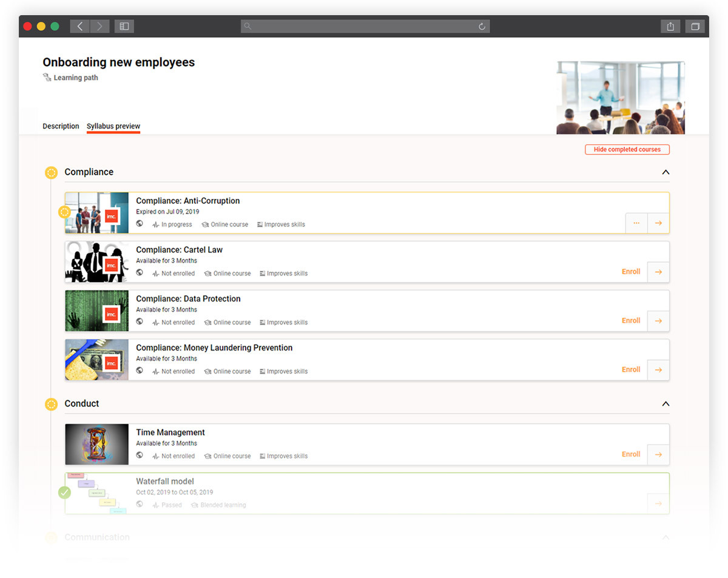The width and height of the screenshot is (728, 578).
Task: Open the Money Laundering Prevention course thumbnail
Action: click(x=96, y=360)
